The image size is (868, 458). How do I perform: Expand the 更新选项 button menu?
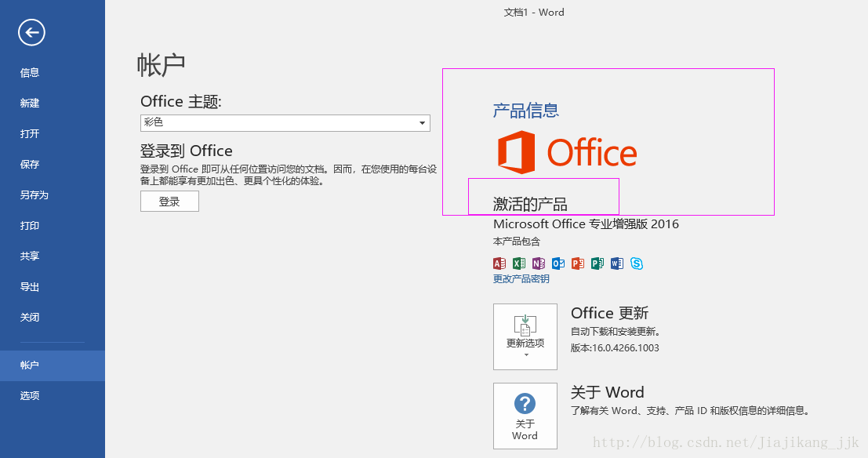coord(525,336)
